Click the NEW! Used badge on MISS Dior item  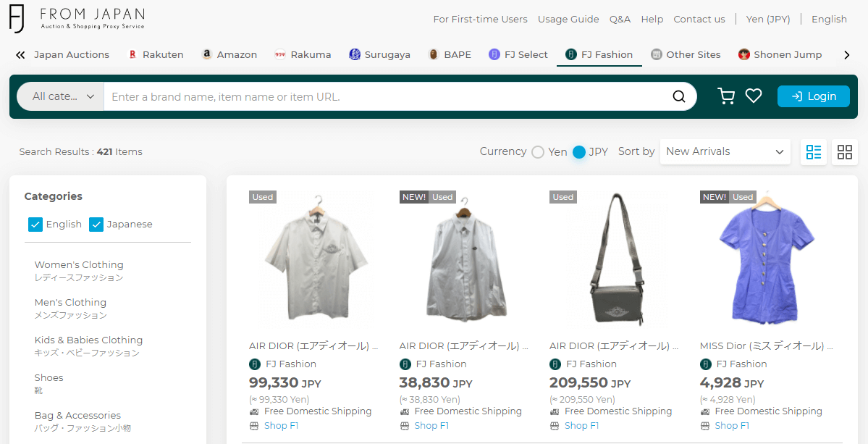(x=728, y=197)
